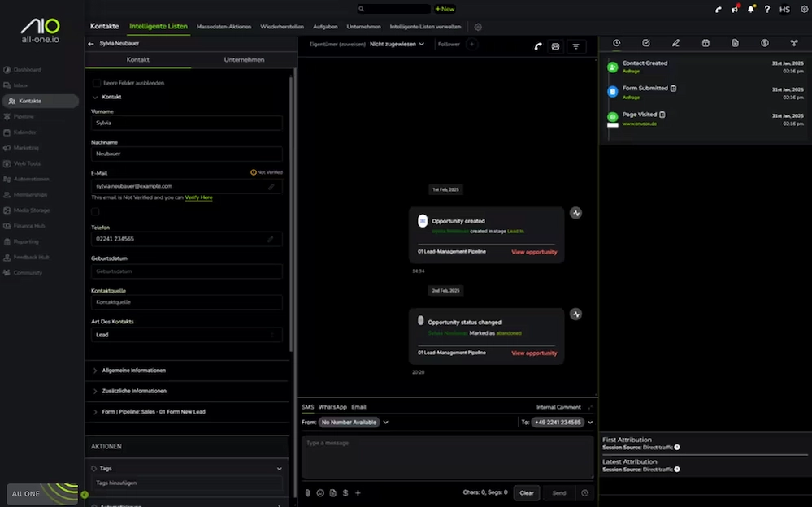The image size is (812, 507).
Task: Open Intelligente Listen verwalten tab
Action: coord(425,27)
